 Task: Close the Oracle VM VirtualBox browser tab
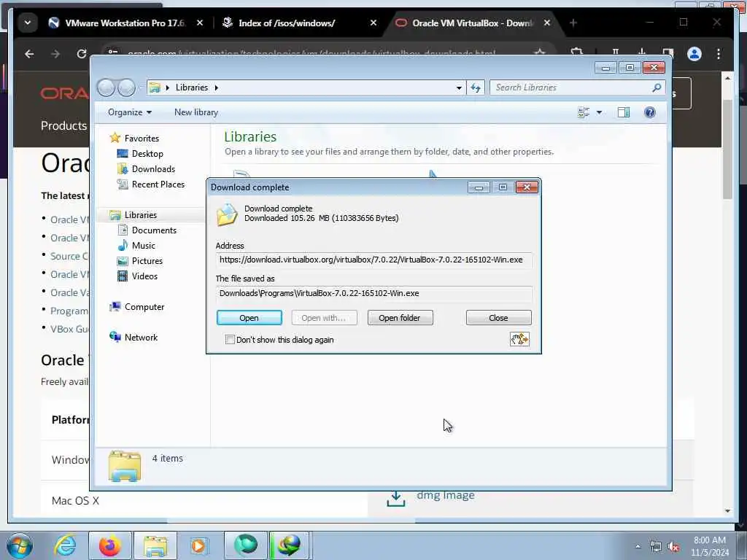click(547, 23)
